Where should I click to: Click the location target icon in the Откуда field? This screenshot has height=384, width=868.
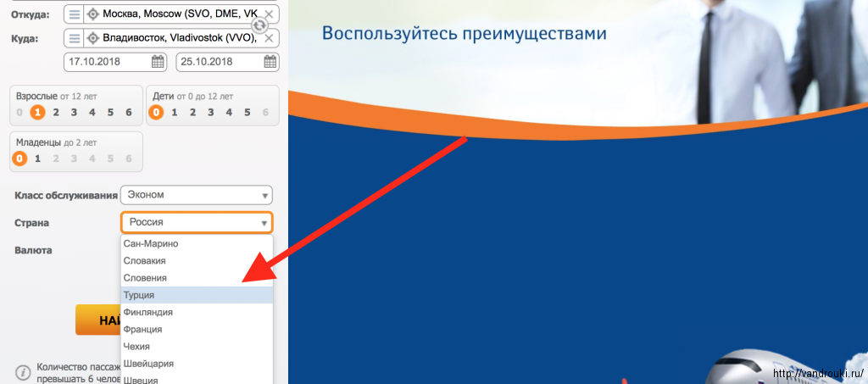click(x=93, y=14)
